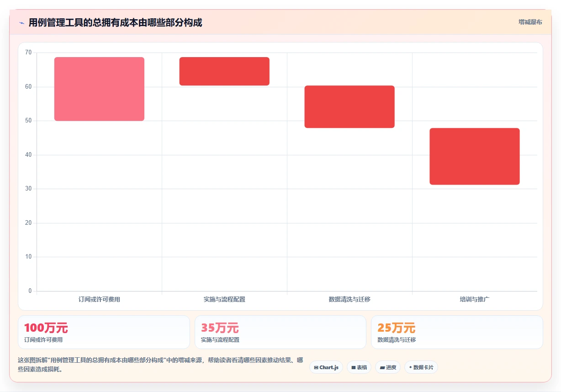This screenshot has width=561, height=392.
Task: Open the 35万元 data card
Action: point(280,332)
